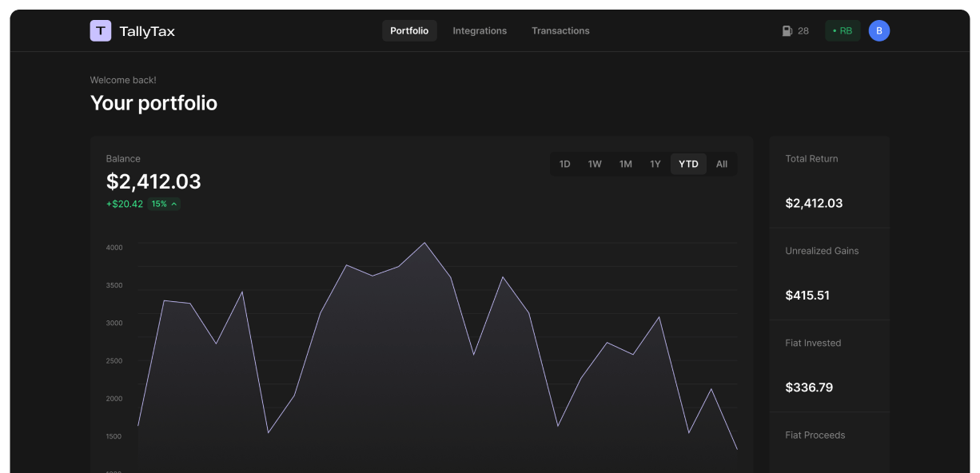Choose the 1M chart range

pos(625,165)
